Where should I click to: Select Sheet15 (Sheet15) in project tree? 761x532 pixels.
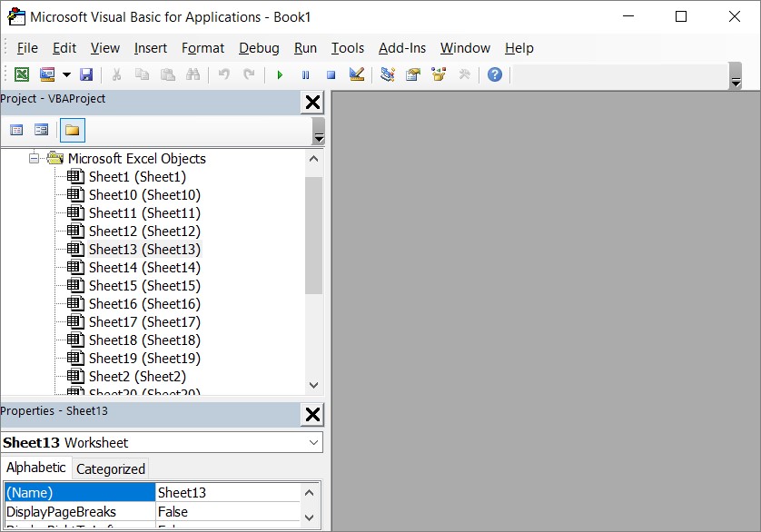[x=144, y=285]
